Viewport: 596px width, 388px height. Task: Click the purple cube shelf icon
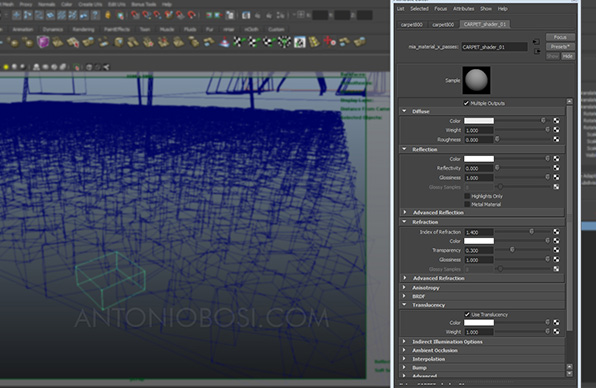(43, 42)
